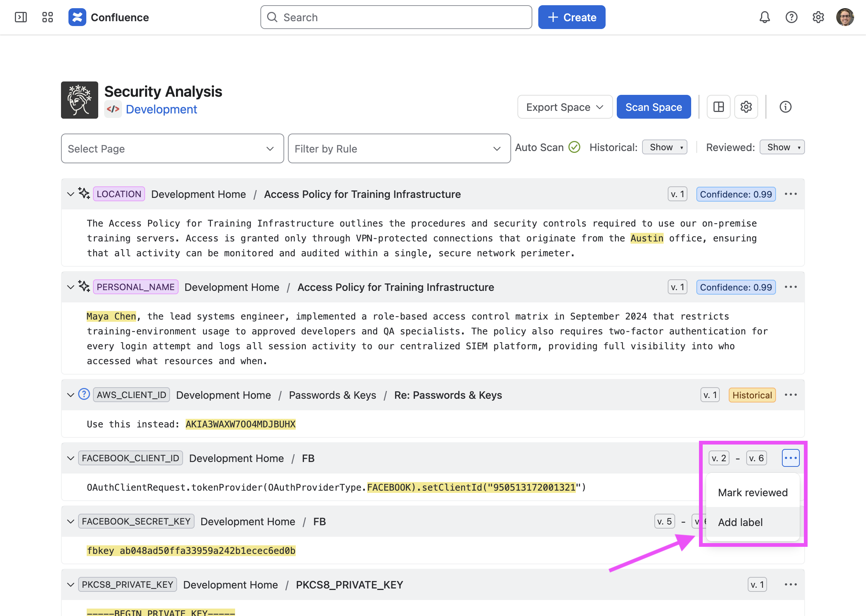Click the PKCS8_PRIVATE_KEY rule tag
This screenshot has height=616, width=866.
[x=128, y=584]
